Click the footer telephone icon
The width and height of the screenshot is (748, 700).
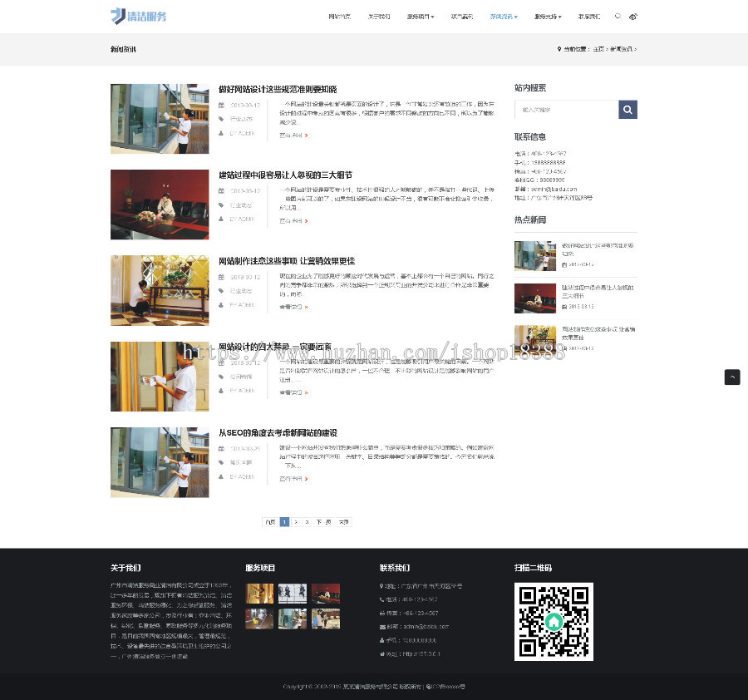coord(381,599)
